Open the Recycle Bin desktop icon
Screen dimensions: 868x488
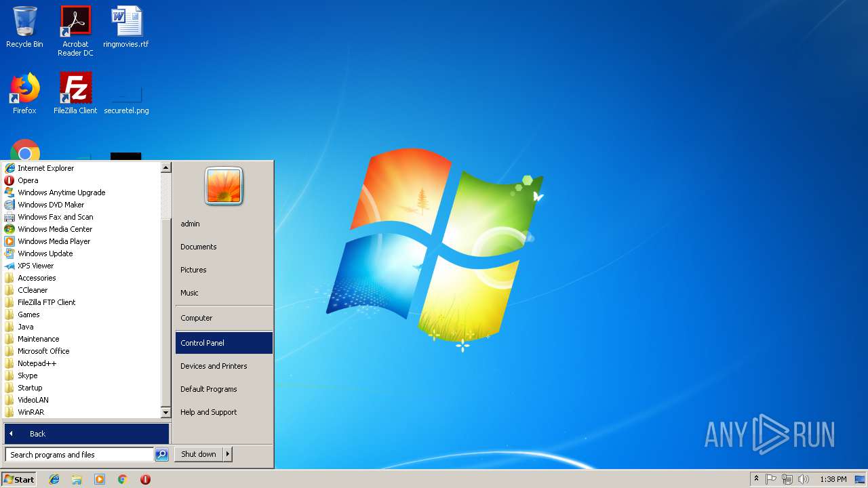click(24, 27)
